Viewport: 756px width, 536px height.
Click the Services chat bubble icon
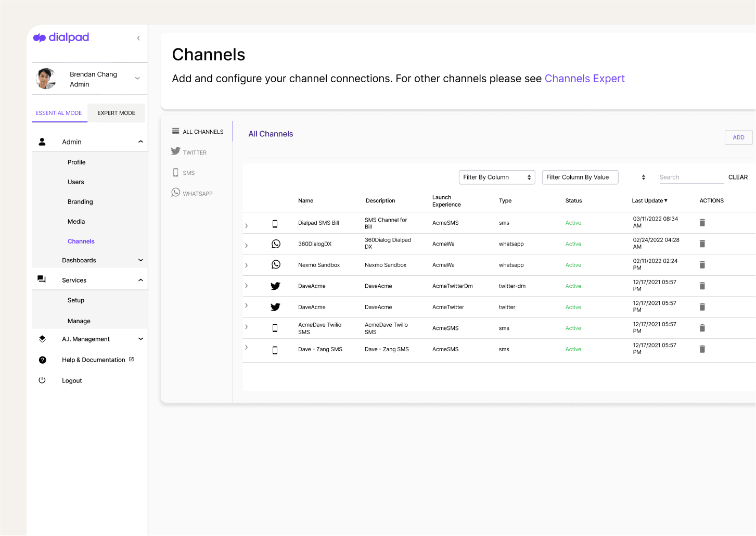[42, 279]
